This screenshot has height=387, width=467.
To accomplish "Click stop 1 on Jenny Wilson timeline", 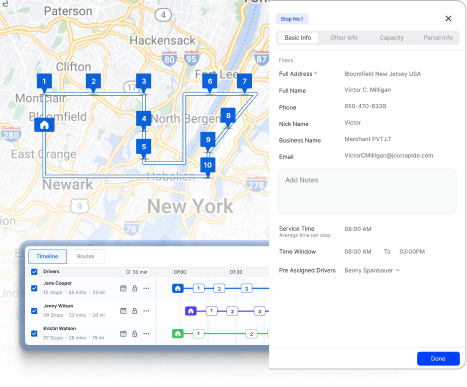I will click(211, 311).
